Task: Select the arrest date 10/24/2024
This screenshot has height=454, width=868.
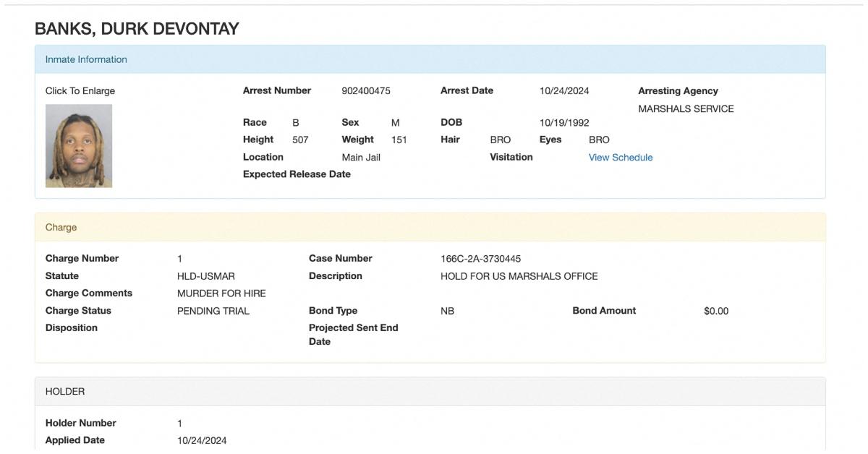Action: pos(563,90)
